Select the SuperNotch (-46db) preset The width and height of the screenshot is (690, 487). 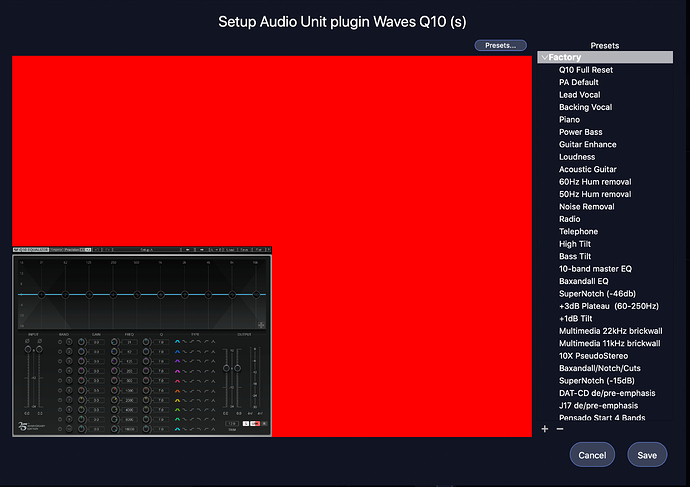[x=597, y=293]
